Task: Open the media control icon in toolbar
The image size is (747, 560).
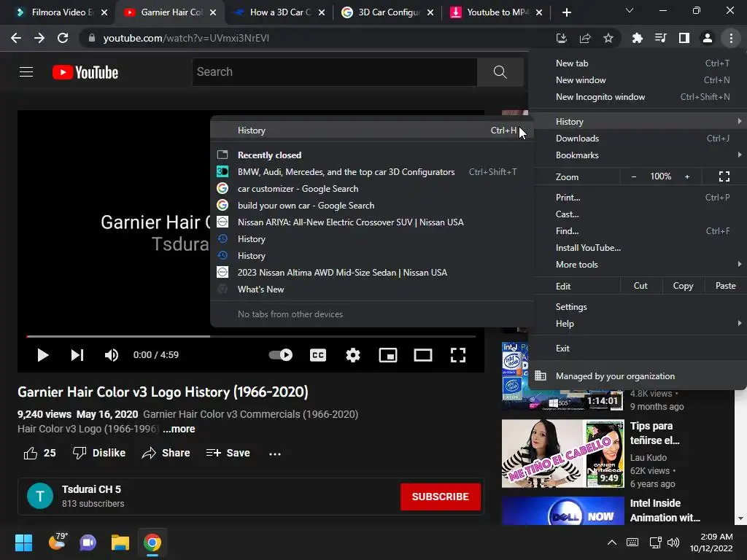Action: [x=660, y=38]
